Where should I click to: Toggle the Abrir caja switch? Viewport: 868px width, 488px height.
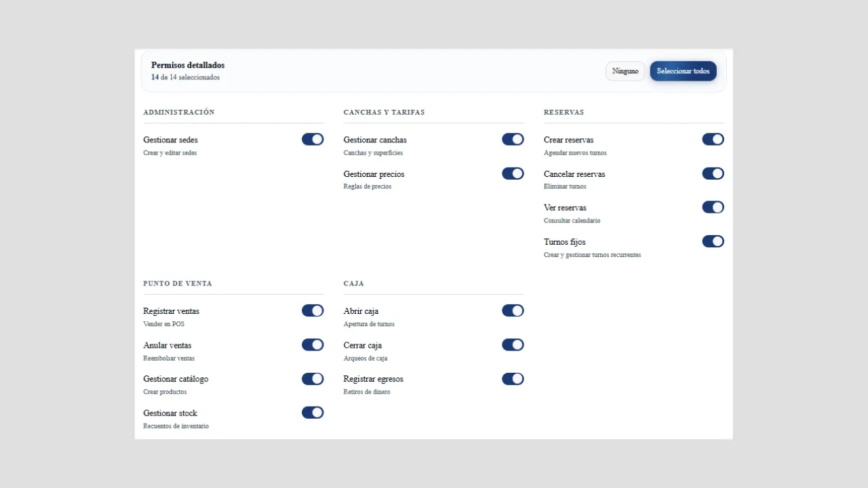point(513,310)
